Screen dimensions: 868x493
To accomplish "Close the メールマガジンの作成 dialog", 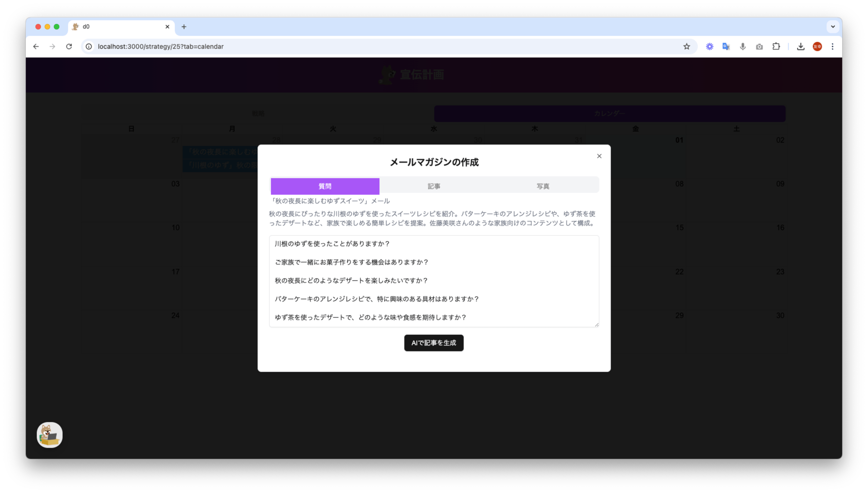I will coord(599,156).
